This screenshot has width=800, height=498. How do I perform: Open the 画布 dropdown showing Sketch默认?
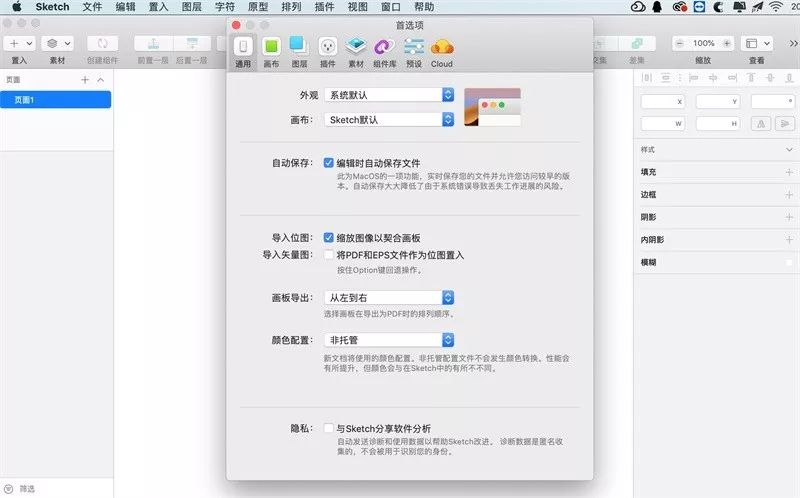[x=389, y=119]
